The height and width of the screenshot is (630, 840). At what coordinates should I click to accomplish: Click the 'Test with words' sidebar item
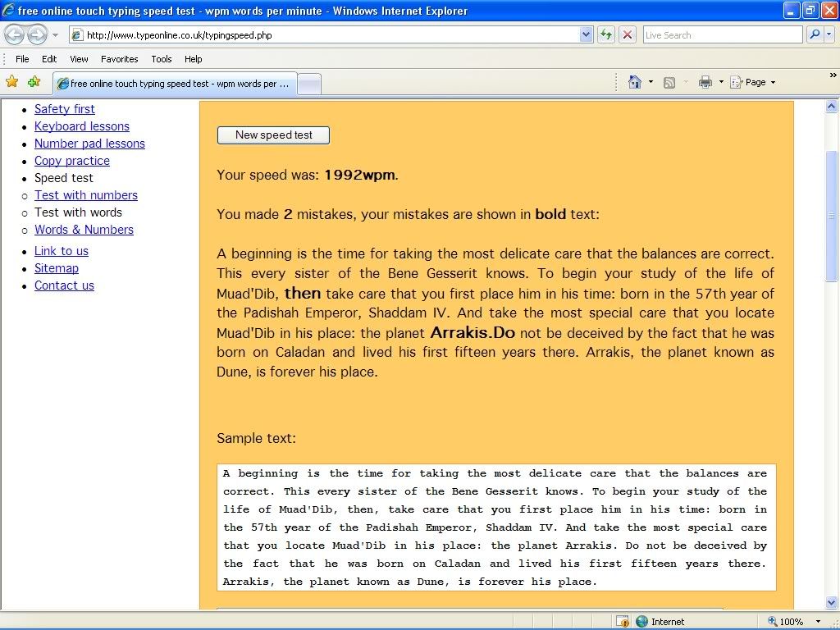pyautogui.click(x=78, y=212)
